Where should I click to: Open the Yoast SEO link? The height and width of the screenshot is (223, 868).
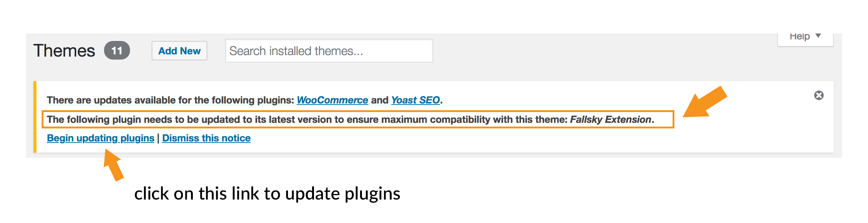coord(415,100)
